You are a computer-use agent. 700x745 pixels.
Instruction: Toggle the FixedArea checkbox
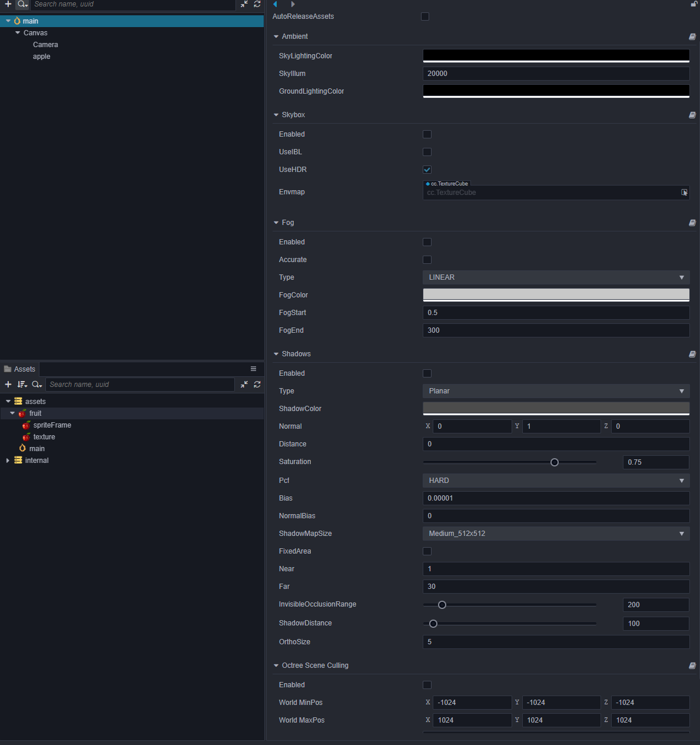click(x=427, y=551)
